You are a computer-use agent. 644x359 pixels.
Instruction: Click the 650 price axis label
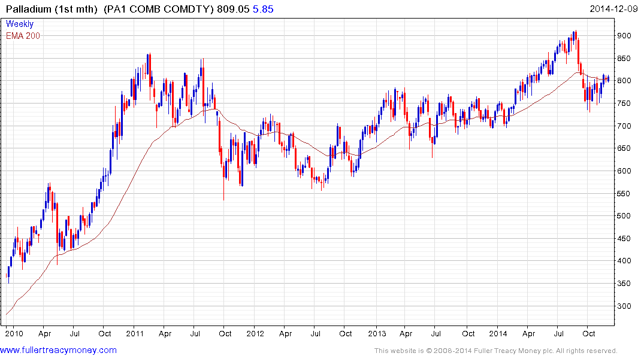624,148
